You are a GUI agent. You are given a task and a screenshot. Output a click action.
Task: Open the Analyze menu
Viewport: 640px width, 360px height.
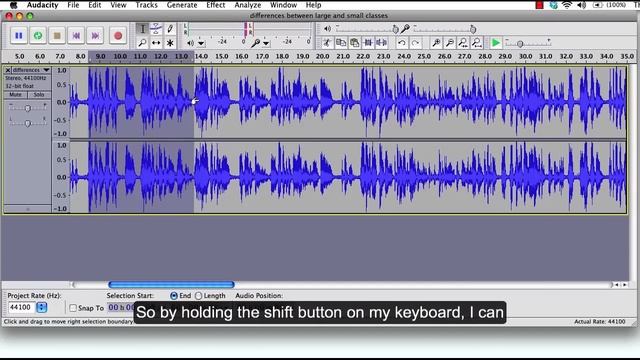(x=247, y=5)
